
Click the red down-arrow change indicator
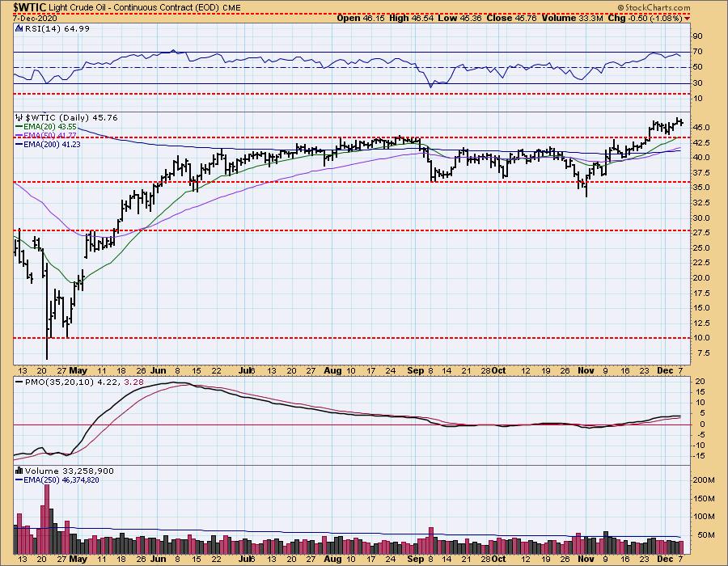point(687,19)
